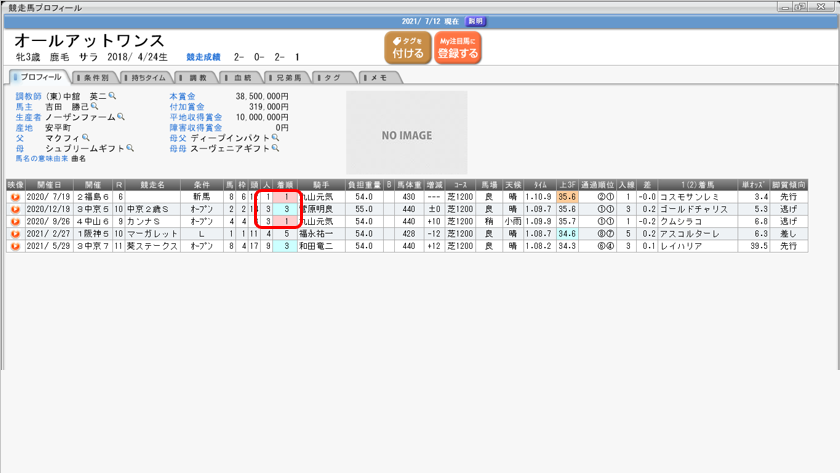This screenshot has width=840, height=473.
Task: Click the 説明 button in header
Action: tap(476, 20)
